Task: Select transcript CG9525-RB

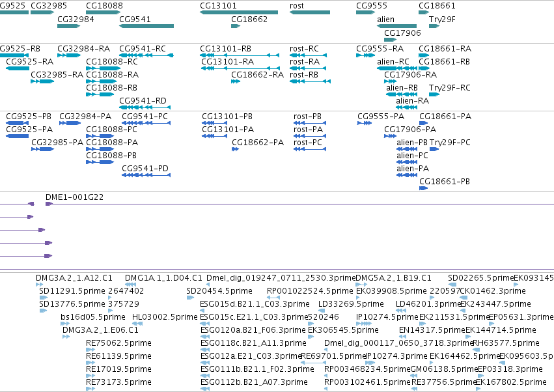Action: pyautogui.click(x=14, y=55)
